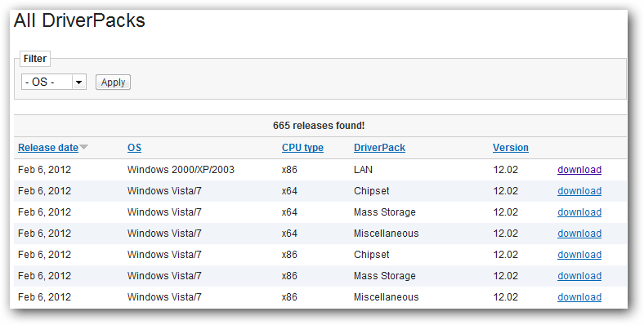644x325 pixels.
Task: Click 'Miscellaneous' in the x86 row
Action: (387, 297)
